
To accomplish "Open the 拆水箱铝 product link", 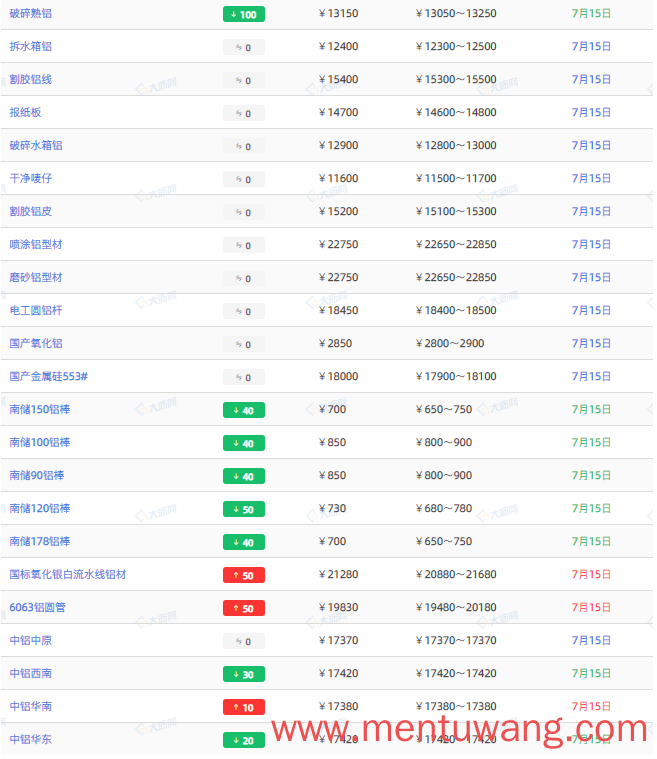I will (x=31, y=46).
